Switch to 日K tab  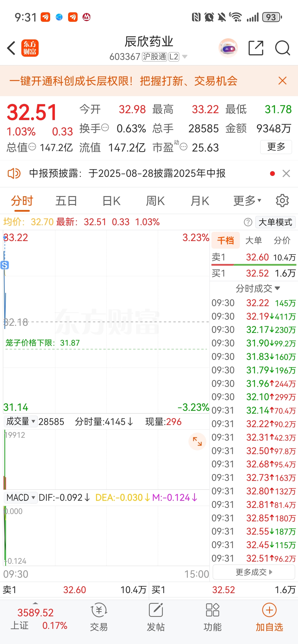pos(111,201)
